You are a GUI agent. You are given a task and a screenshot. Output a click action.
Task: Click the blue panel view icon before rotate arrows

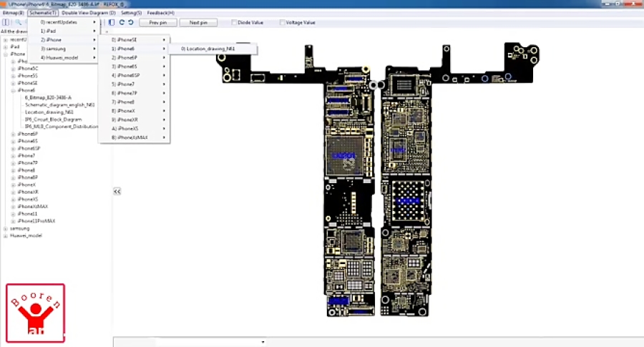(x=112, y=22)
